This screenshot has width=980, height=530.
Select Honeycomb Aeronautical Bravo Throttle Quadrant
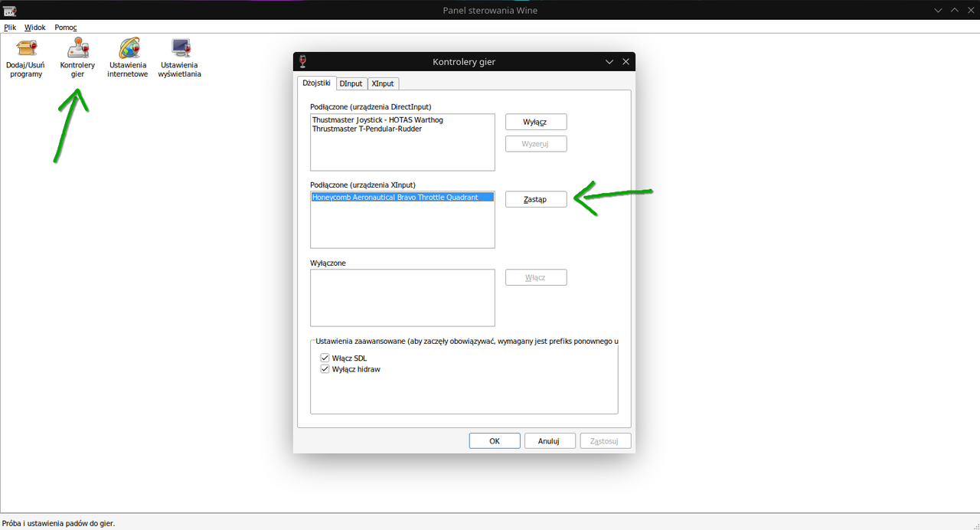point(402,197)
